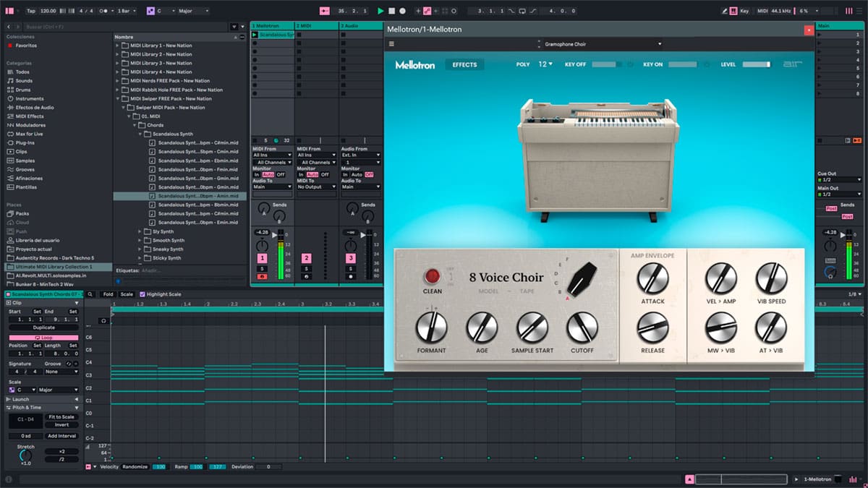This screenshot has width=868, height=488.
Task: Toggle the pink Follow playback button
Action: (324, 11)
